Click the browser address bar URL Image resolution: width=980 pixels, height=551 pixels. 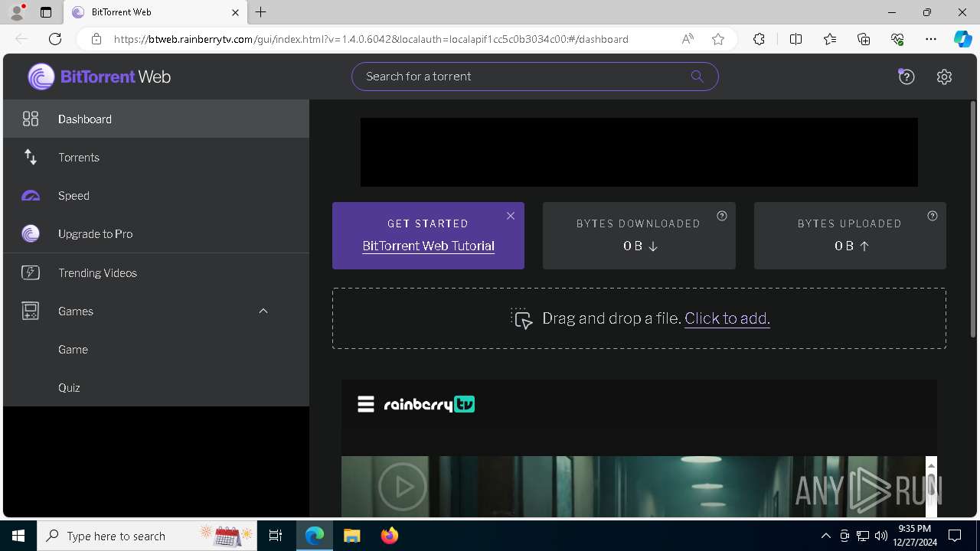pos(371,39)
